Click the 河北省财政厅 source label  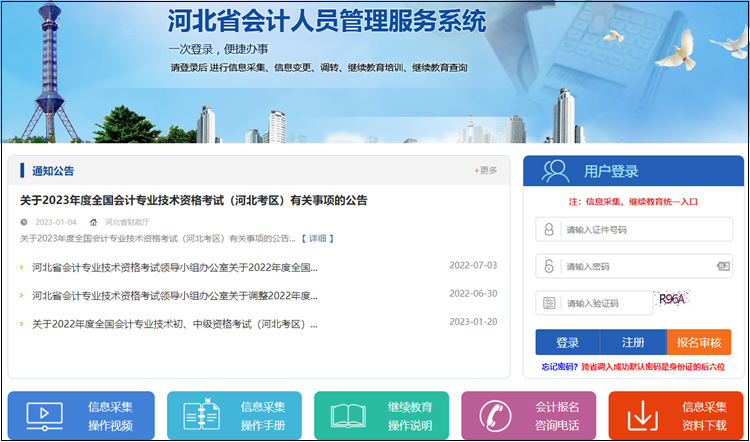tap(127, 222)
